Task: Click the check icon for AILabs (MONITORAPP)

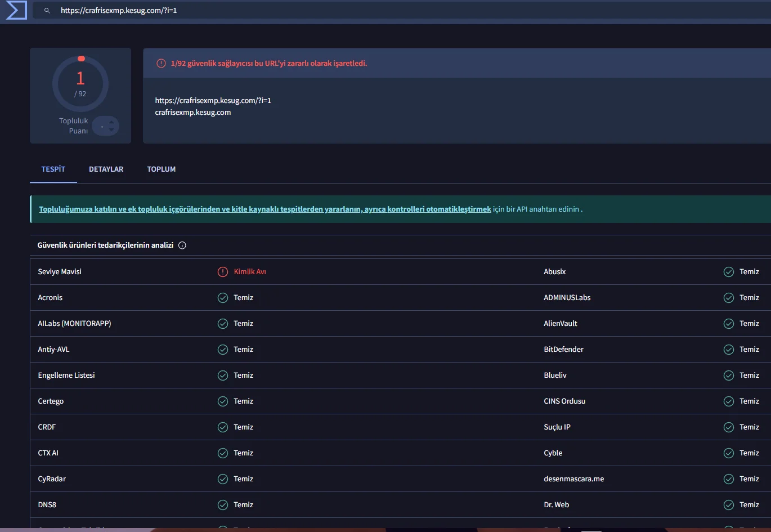Action: [x=223, y=324]
